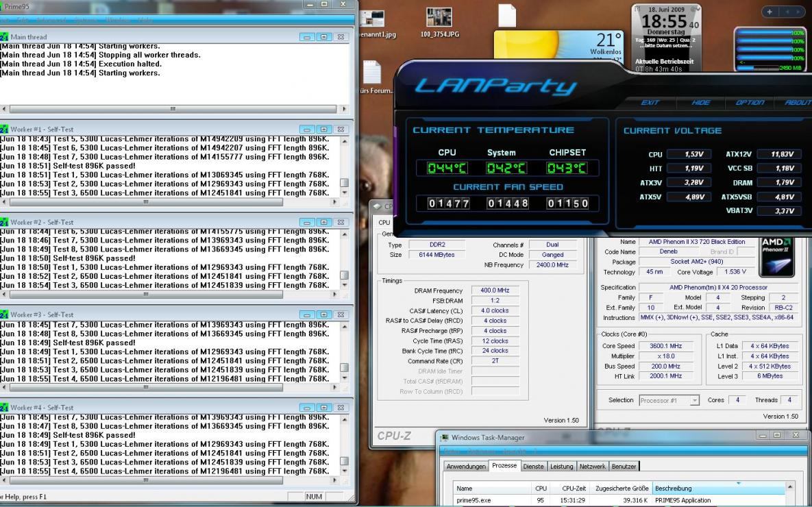Select the blank unnamed file icon on desktop
This screenshot has height=507, width=812.
(x=507, y=16)
